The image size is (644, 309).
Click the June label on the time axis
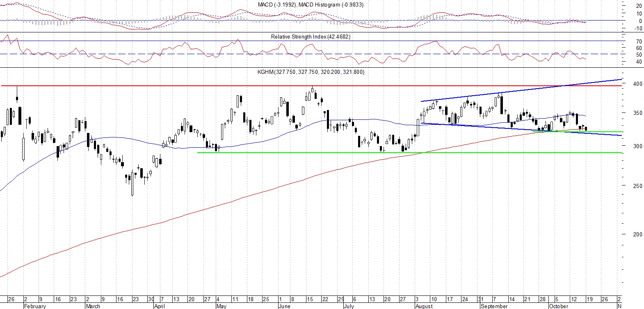click(284, 306)
